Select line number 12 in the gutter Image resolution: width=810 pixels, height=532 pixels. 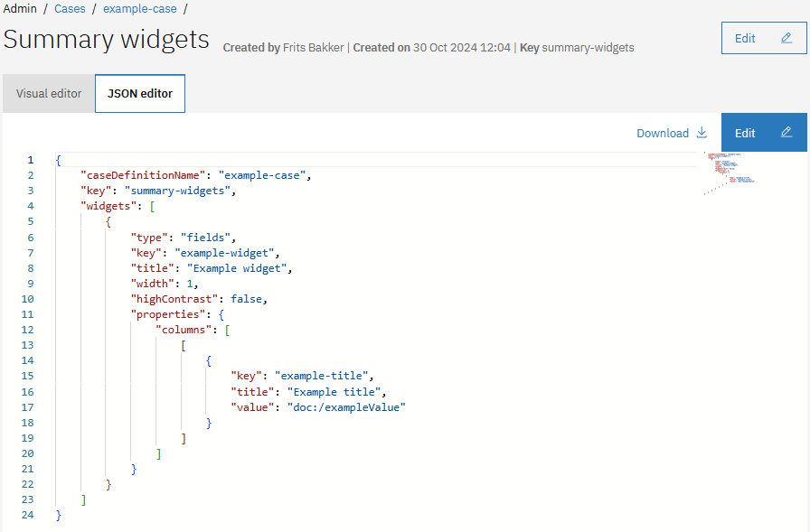coord(28,330)
